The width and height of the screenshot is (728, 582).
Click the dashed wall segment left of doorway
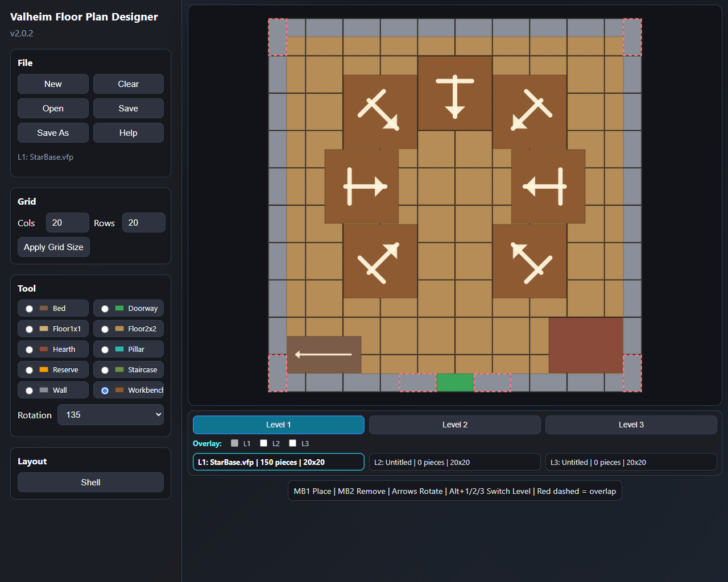(x=418, y=383)
